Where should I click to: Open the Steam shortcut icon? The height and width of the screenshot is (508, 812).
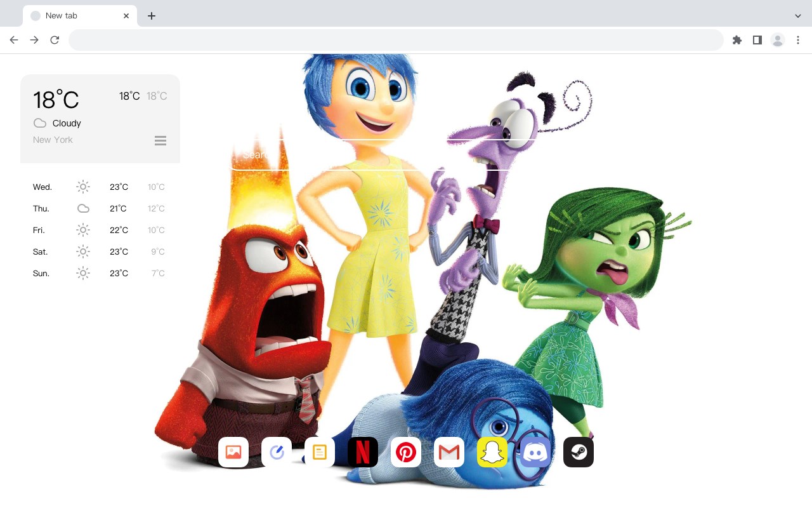[579, 452]
